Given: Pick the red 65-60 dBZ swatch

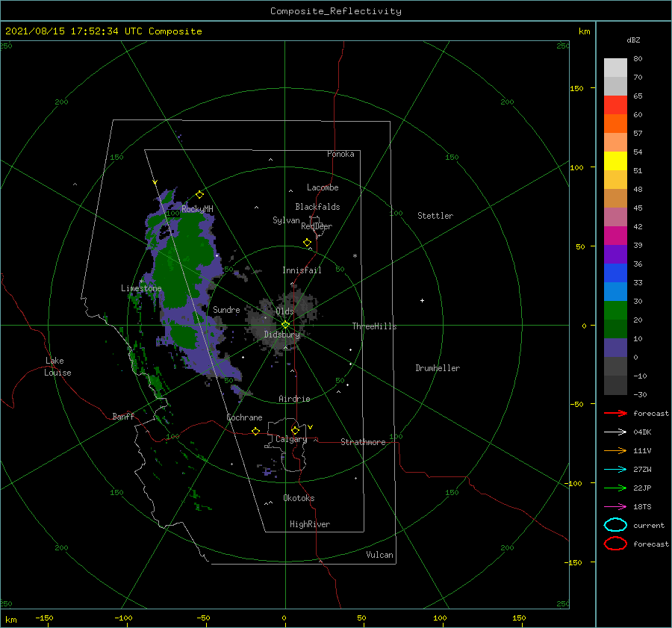Looking at the screenshot, I should [x=615, y=105].
